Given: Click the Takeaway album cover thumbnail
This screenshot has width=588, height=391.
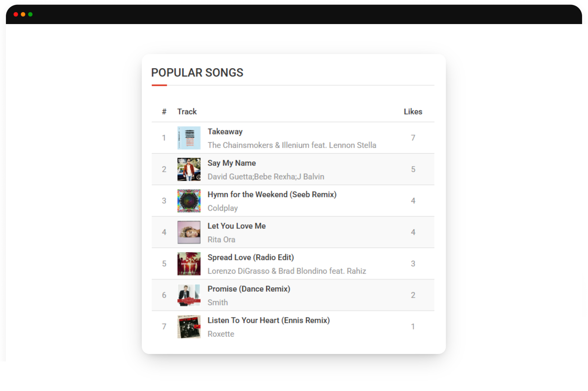Looking at the screenshot, I should click(x=189, y=138).
